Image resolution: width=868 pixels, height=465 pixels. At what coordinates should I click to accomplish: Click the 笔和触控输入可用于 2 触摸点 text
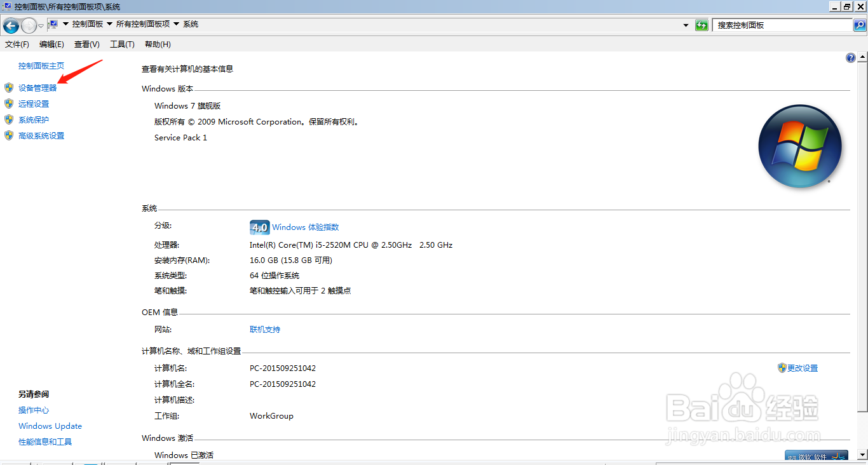(301, 291)
